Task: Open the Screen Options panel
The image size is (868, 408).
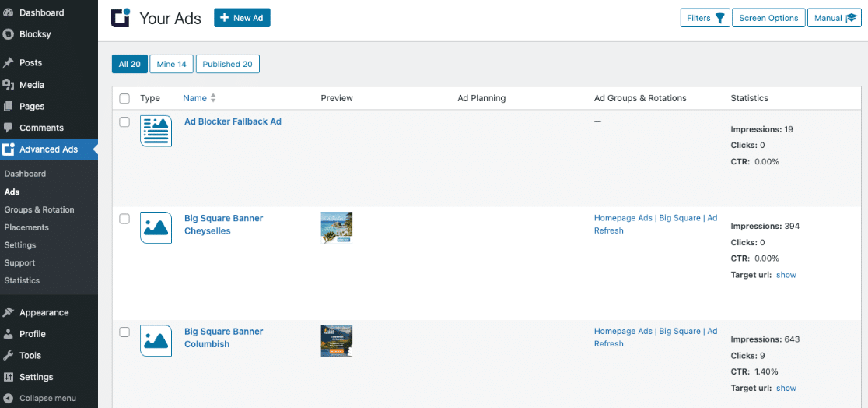Action: [x=768, y=18]
